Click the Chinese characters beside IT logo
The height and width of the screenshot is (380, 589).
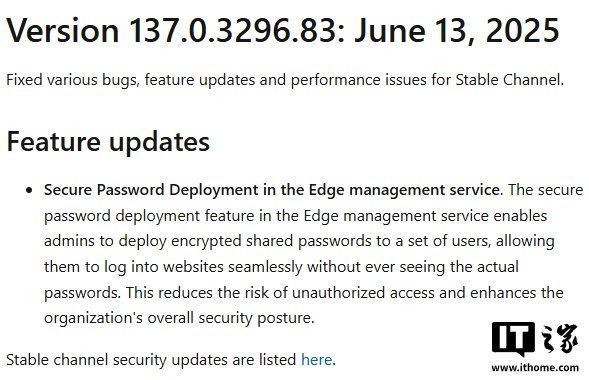(x=559, y=339)
